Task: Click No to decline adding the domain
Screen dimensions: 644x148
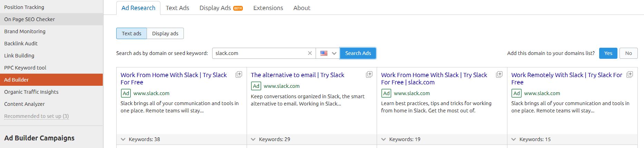Action: tap(628, 53)
